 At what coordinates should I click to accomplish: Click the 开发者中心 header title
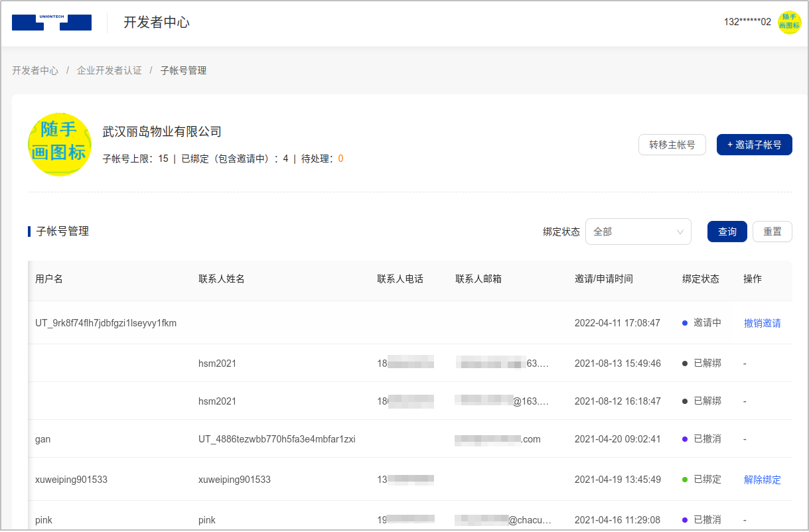click(x=157, y=23)
